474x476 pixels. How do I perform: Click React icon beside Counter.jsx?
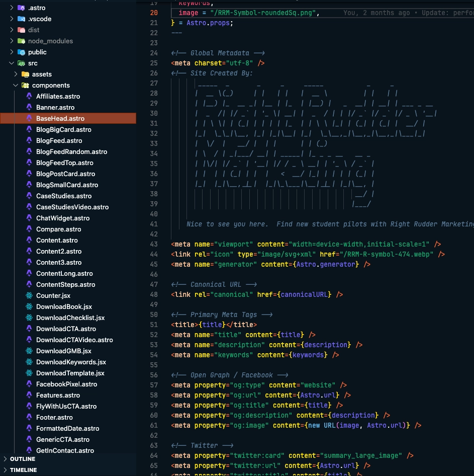coord(29,295)
